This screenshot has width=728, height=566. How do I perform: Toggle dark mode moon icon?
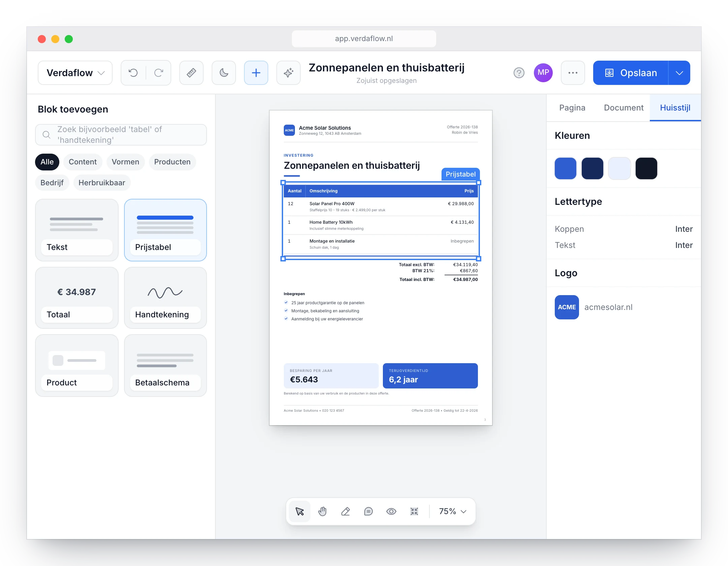(224, 73)
